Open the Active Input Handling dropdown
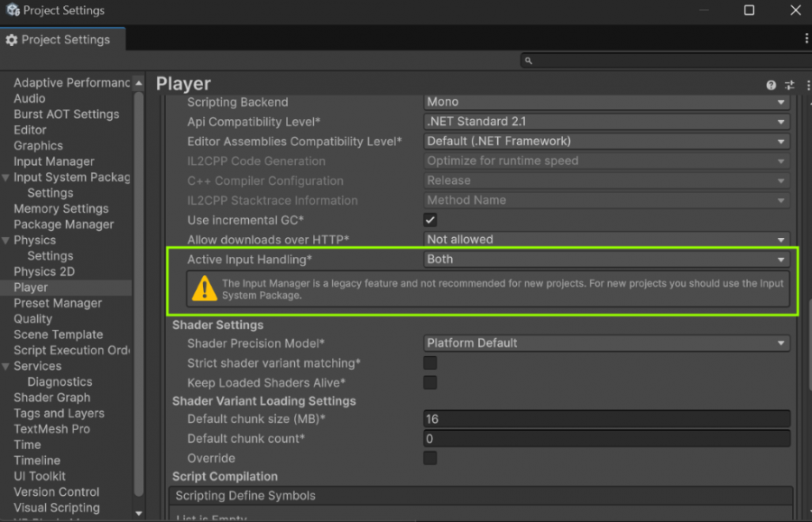 point(606,260)
